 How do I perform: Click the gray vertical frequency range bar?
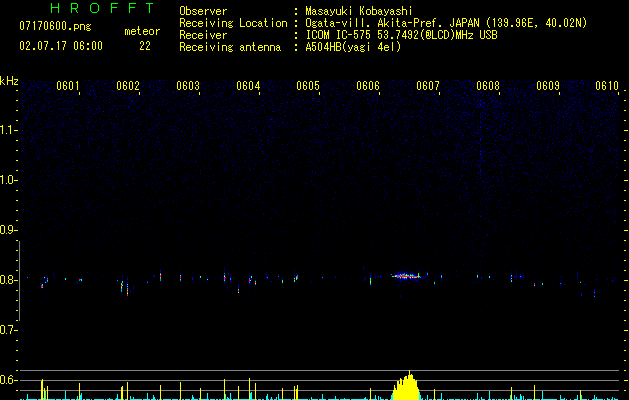(19, 280)
